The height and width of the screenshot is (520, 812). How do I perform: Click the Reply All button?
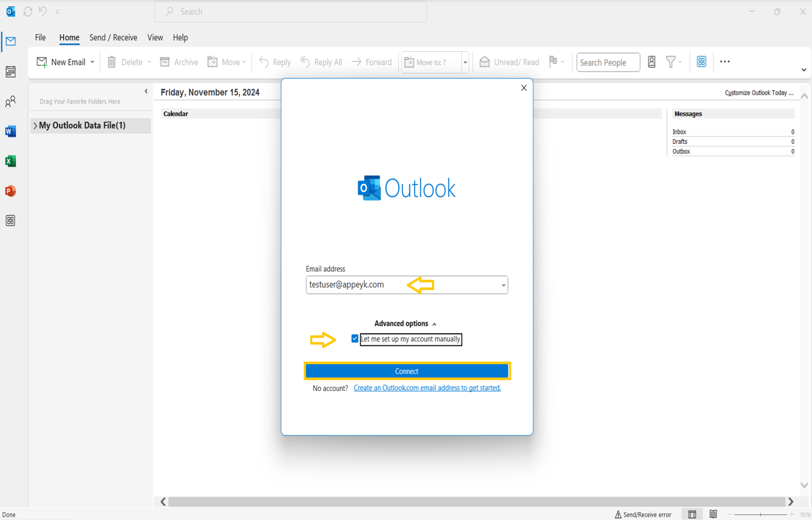[x=321, y=62]
